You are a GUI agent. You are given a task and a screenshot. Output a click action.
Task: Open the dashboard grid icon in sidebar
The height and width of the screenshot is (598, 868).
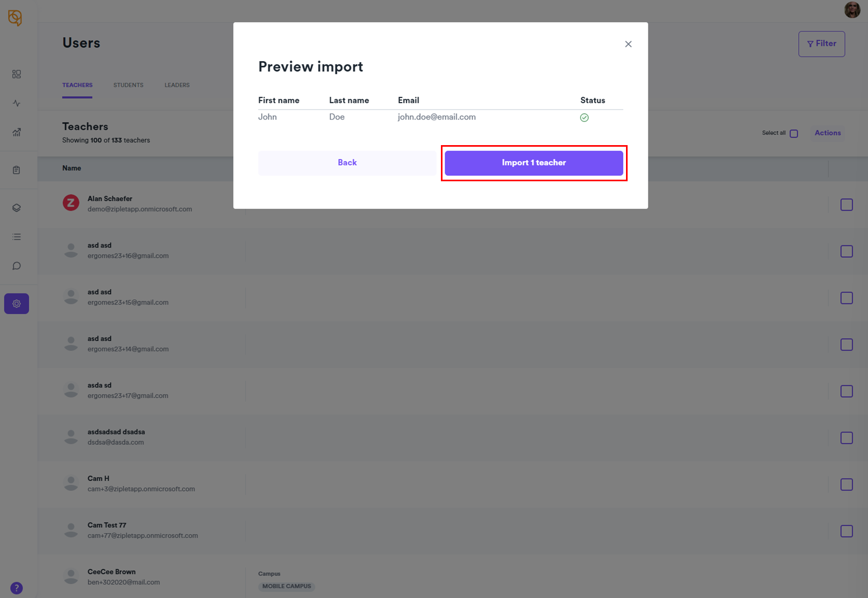coord(16,74)
